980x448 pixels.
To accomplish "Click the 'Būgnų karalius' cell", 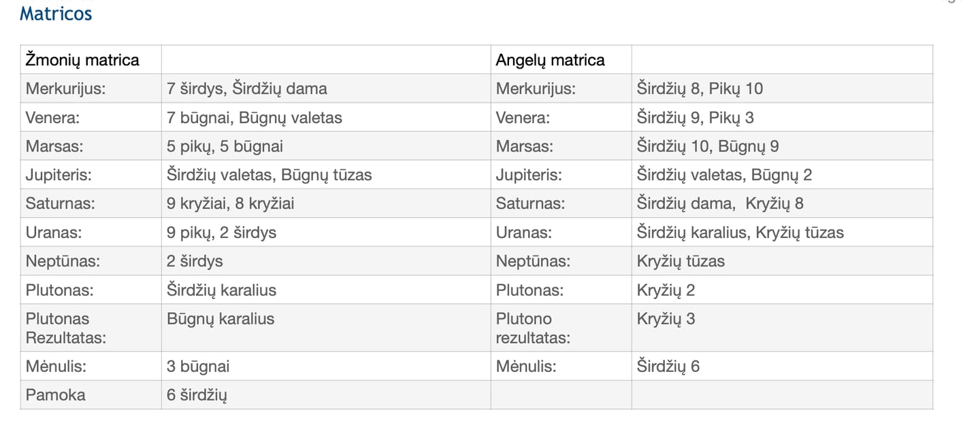I will pos(220,319).
